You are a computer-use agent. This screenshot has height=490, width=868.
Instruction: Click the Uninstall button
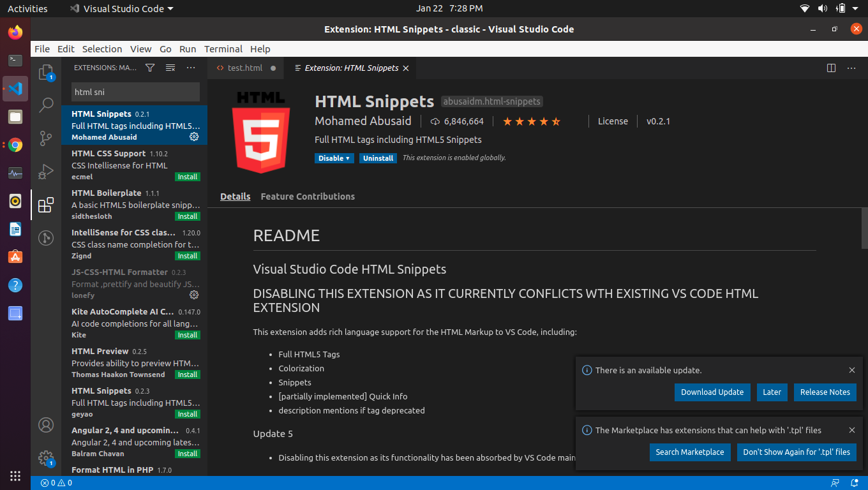378,158
